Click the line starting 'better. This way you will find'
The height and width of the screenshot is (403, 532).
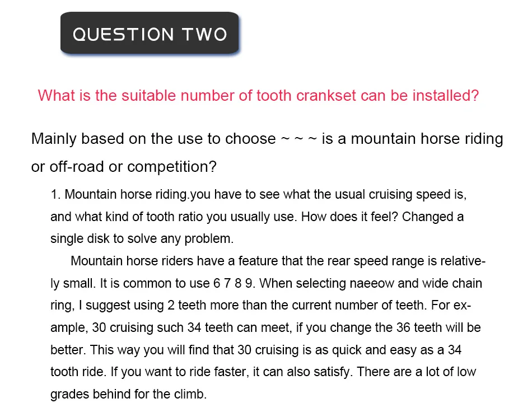256,350
